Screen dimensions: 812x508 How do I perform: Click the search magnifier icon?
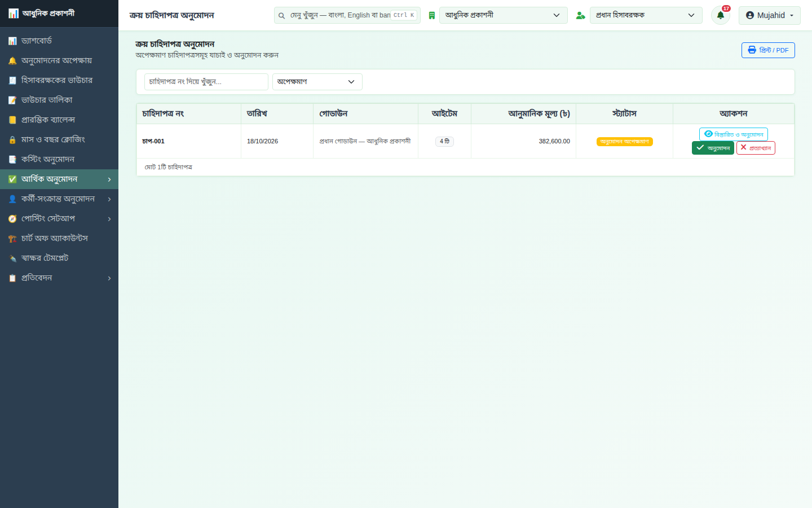(x=281, y=16)
